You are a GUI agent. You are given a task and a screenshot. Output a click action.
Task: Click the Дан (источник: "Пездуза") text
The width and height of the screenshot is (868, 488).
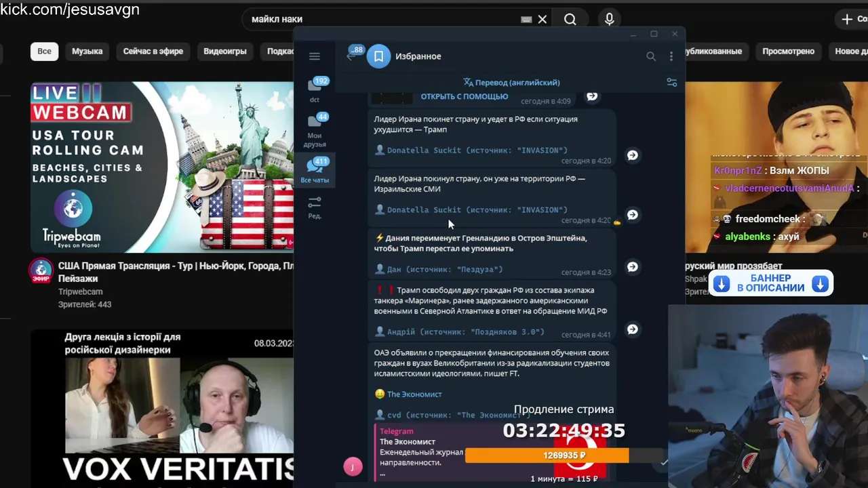[445, 270]
